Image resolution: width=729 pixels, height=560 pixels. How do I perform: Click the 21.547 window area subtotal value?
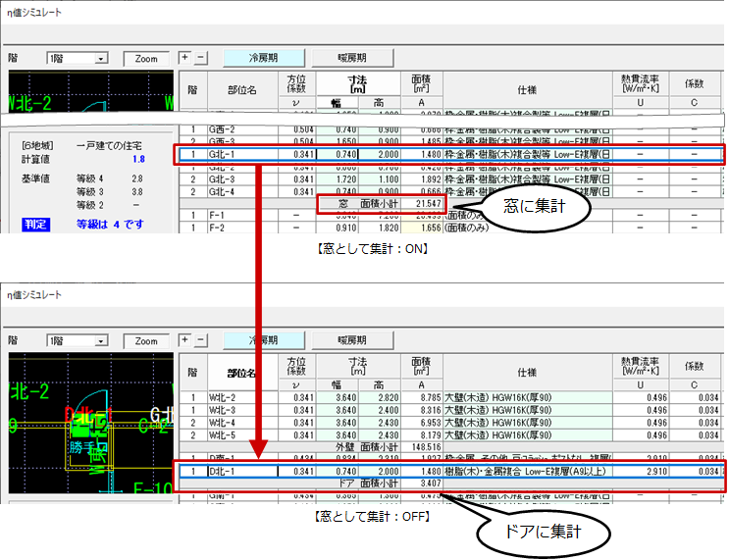click(422, 204)
